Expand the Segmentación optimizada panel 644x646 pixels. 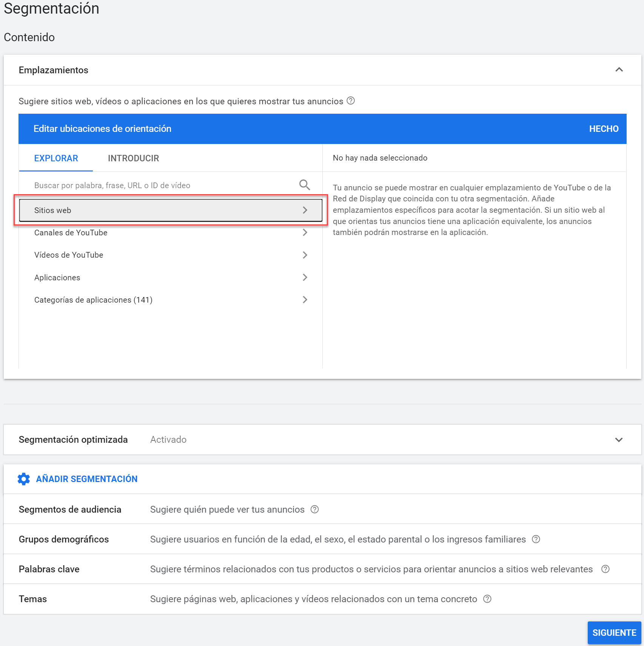619,440
